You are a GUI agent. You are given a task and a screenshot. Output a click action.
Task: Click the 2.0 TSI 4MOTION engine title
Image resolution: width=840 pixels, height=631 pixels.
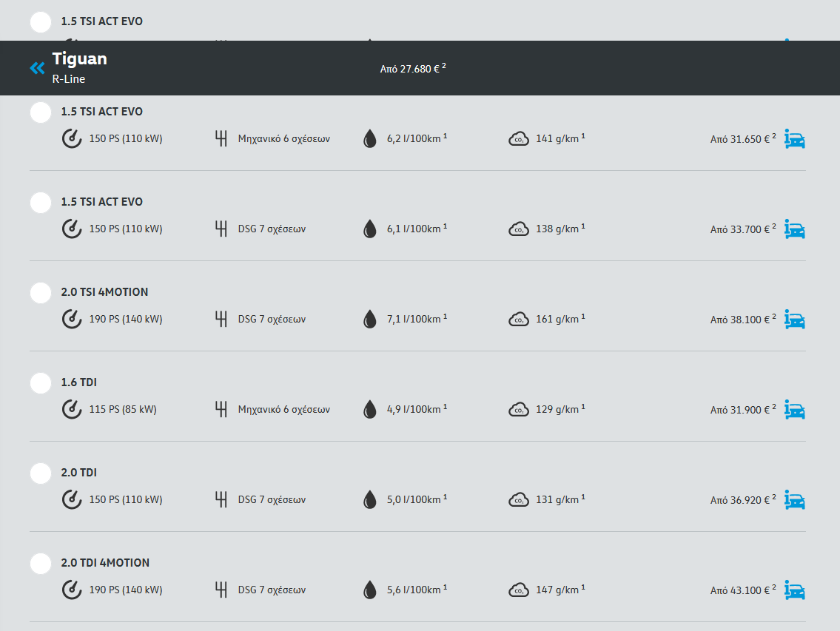(x=104, y=292)
